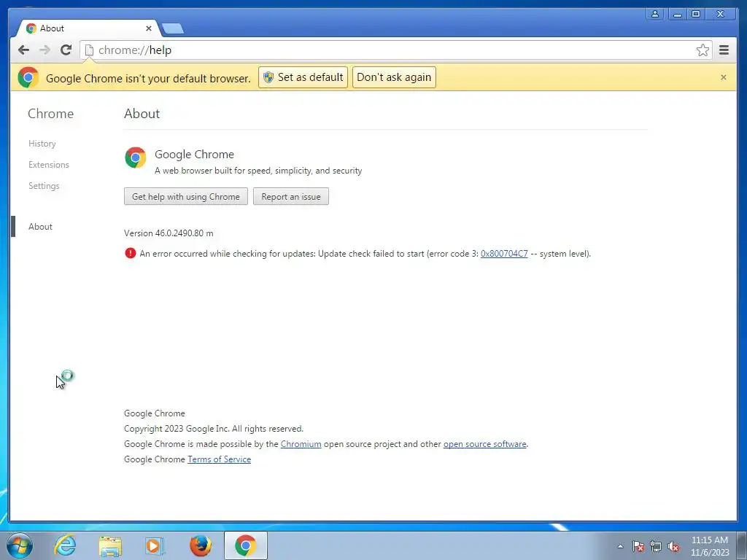This screenshot has width=747, height=560.
Task: Click the Chrome logo in the infobar
Action: (28, 77)
